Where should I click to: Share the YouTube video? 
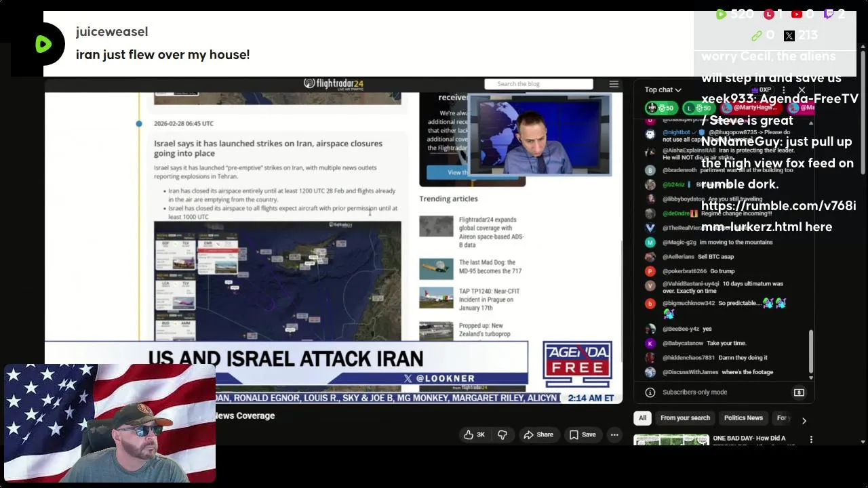538,435
